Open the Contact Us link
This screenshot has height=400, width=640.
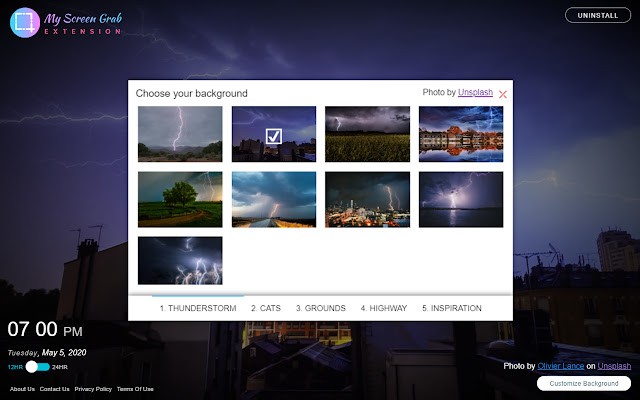pyautogui.click(x=54, y=389)
